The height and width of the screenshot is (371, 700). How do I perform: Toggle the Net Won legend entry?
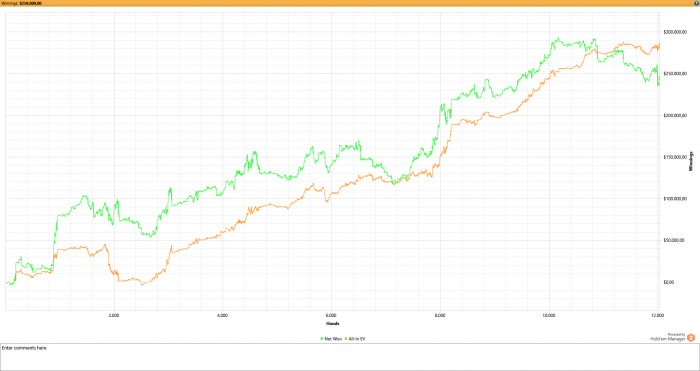pyautogui.click(x=331, y=339)
